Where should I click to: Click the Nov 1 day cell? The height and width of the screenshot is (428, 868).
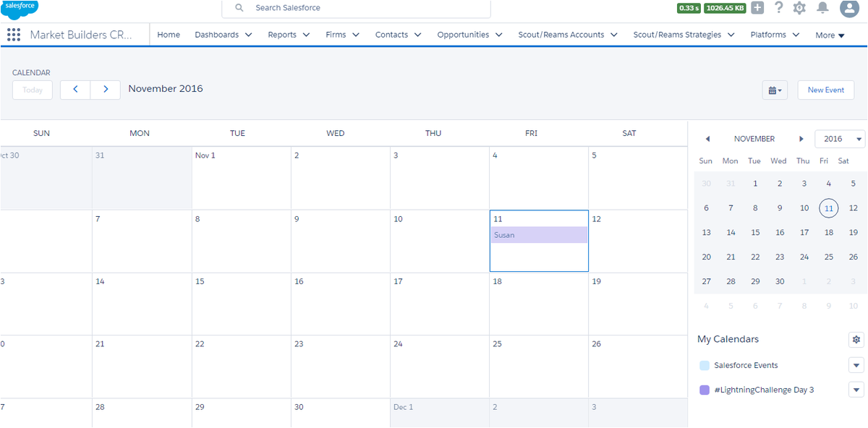tap(241, 179)
